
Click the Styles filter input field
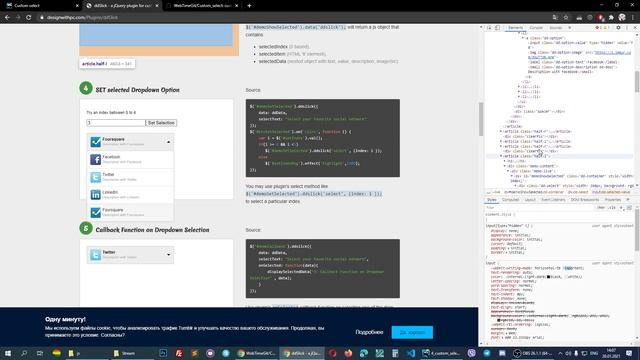click(x=539, y=208)
